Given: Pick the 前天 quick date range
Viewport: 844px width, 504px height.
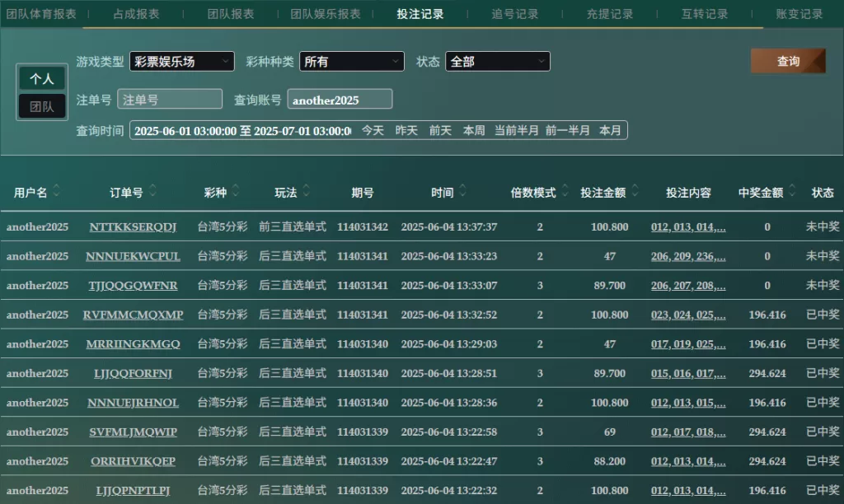Looking at the screenshot, I should pyautogui.click(x=440, y=131).
